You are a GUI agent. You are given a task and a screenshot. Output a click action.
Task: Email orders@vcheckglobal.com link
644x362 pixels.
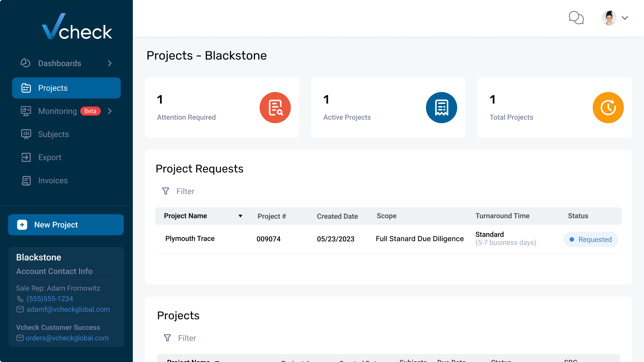[x=67, y=338]
